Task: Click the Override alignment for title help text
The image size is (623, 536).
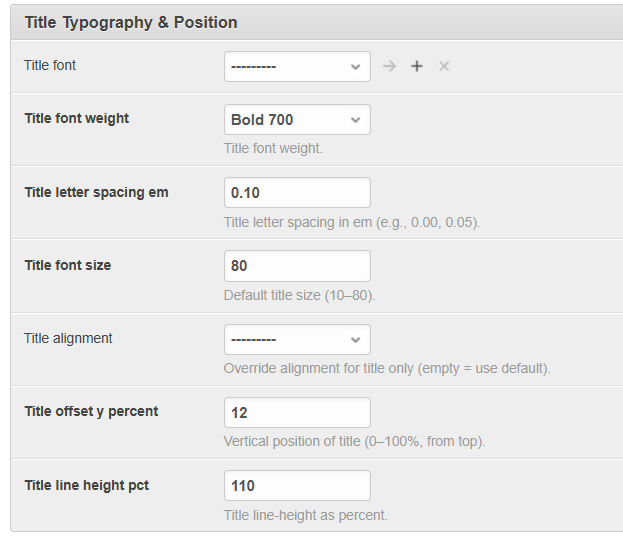Action: point(387,368)
